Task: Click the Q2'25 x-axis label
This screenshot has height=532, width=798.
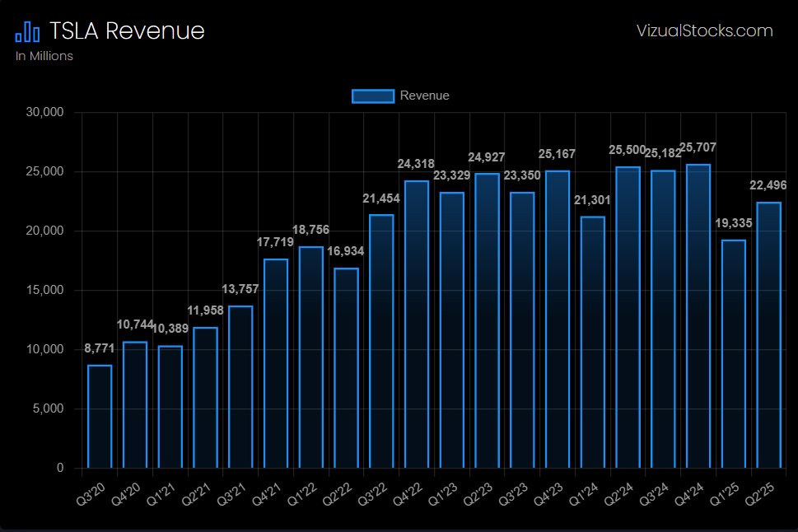Action: (x=760, y=494)
